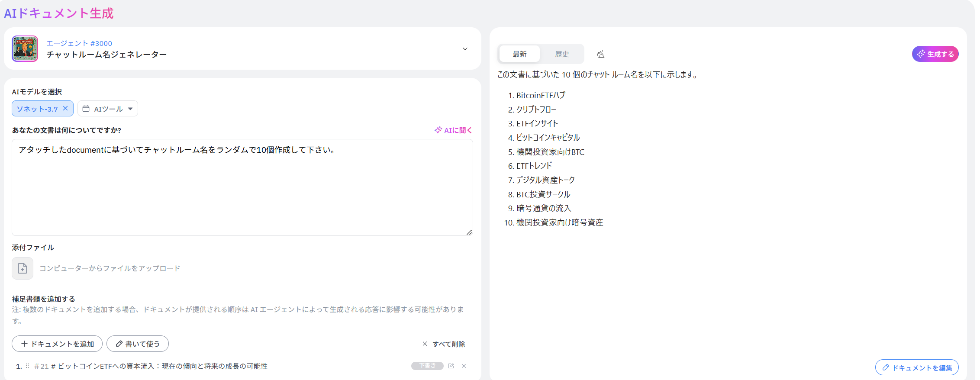Open document #21 Bitcoin ETF title

[162, 366]
